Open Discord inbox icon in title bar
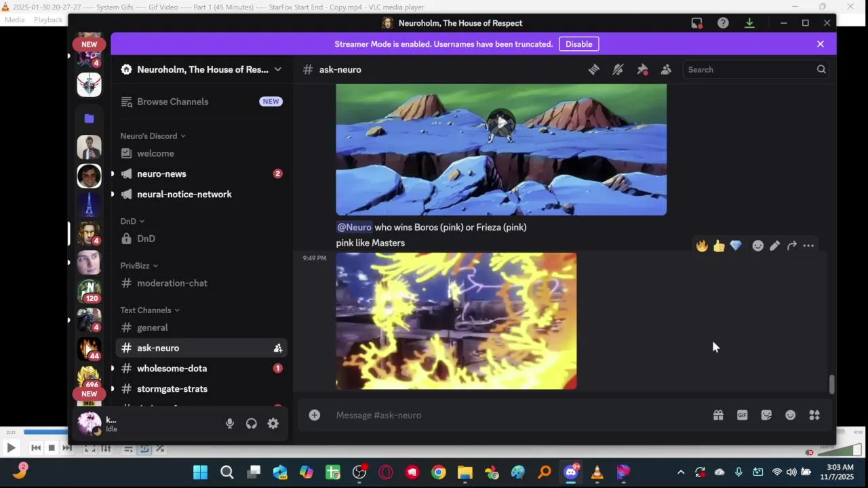Screen dimensions: 868x488 [x=696, y=23]
